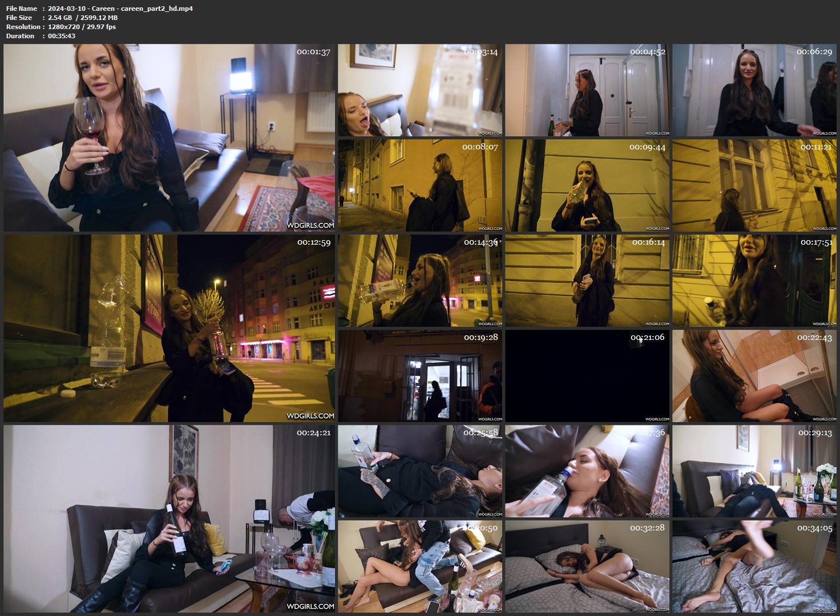The image size is (840, 616).
Task: Click the frame timestamped 00:29:13
Action: [x=754, y=471]
